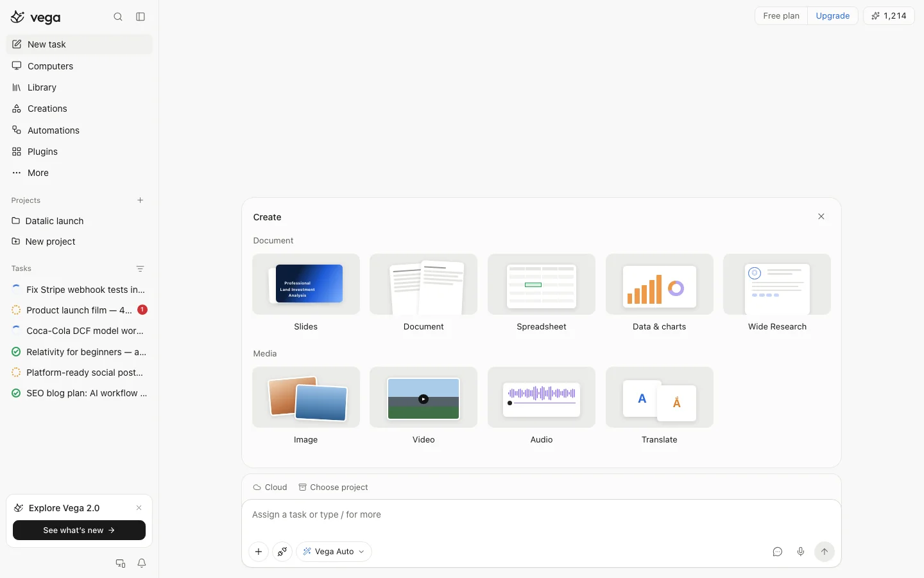
Task: Start a New task
Action: pyautogui.click(x=80, y=44)
